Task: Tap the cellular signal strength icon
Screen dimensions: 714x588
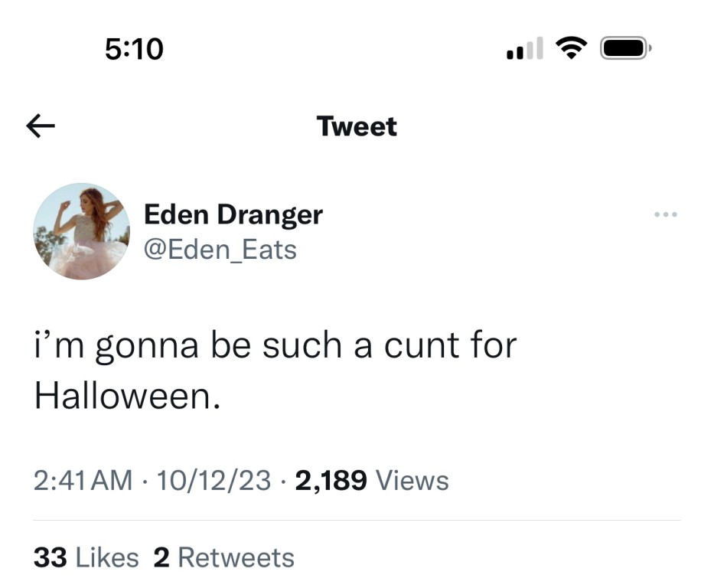Action: (524, 50)
